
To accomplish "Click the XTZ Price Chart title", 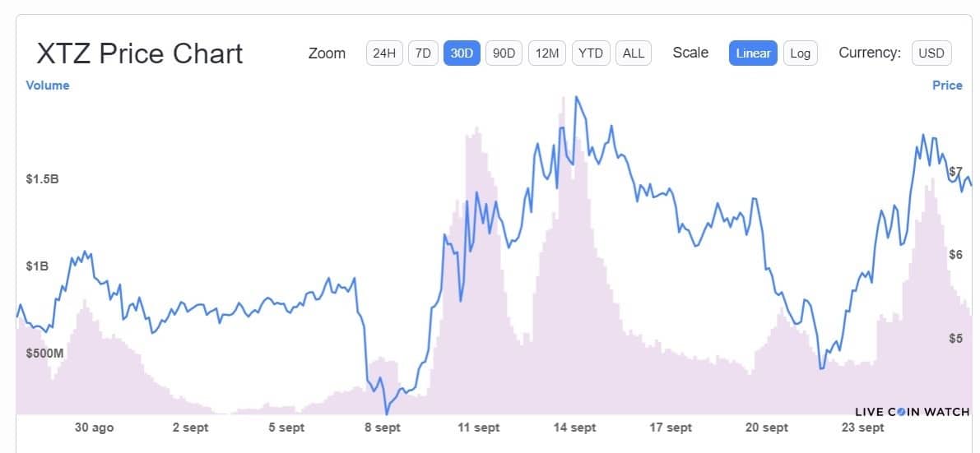I will 139,53.
